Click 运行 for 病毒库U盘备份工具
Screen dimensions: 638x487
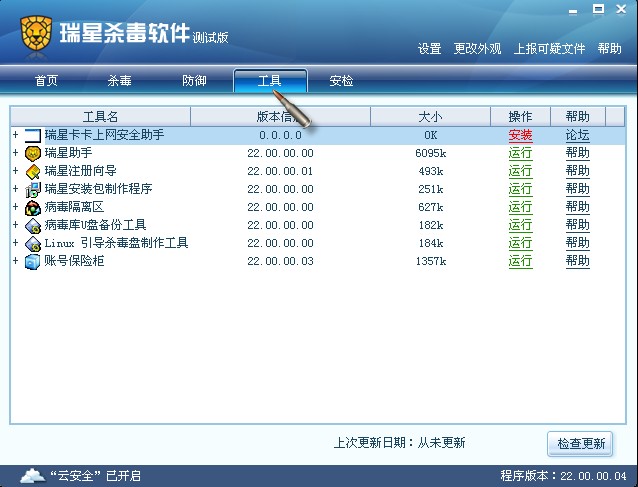click(x=520, y=225)
